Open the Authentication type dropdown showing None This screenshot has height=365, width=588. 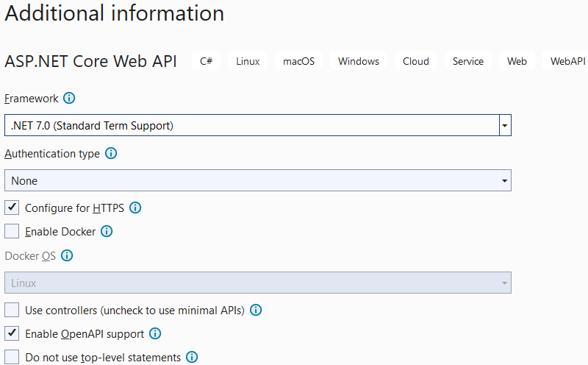[x=258, y=180]
